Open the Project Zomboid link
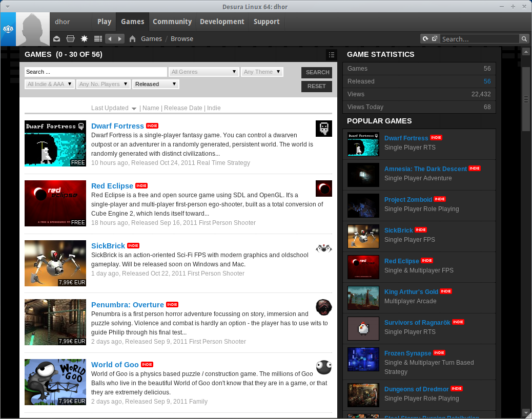This screenshot has width=532, height=419. (408, 200)
